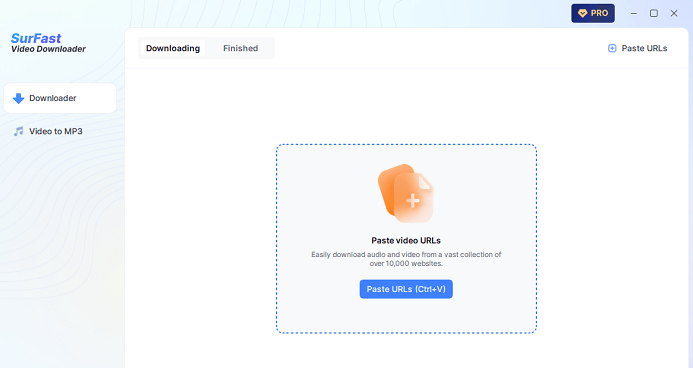Click inside the dashed drop zone area

[406, 239]
